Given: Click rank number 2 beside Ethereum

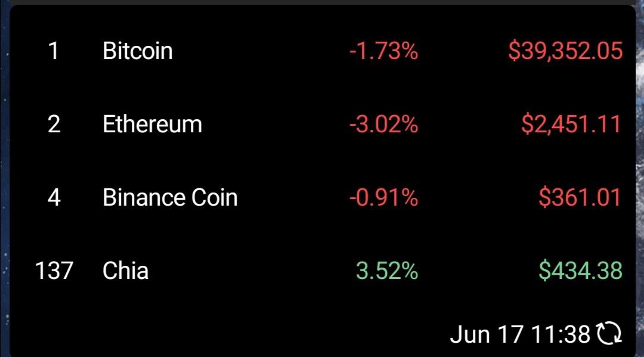Looking at the screenshot, I should [x=54, y=125].
